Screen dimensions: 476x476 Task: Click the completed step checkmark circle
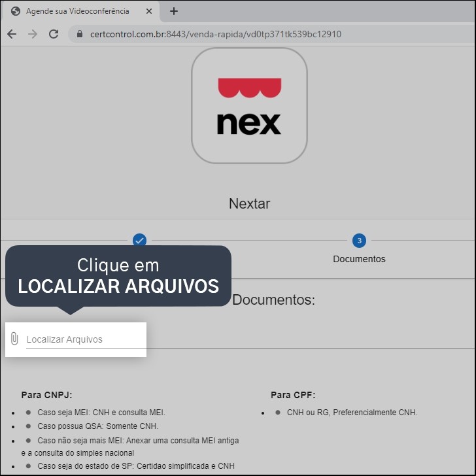coord(139,240)
